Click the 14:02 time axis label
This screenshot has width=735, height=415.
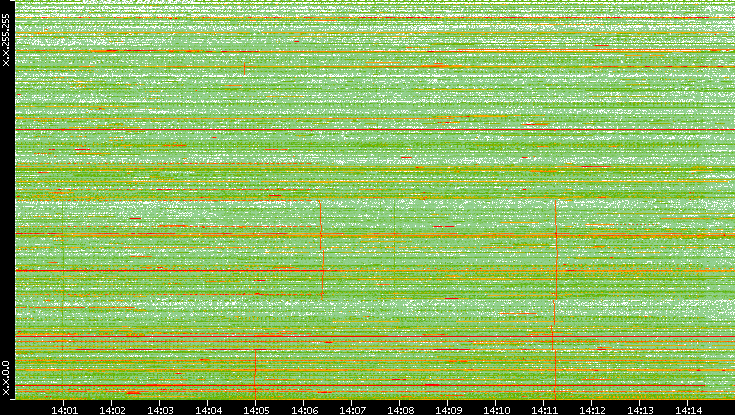pyautogui.click(x=112, y=410)
